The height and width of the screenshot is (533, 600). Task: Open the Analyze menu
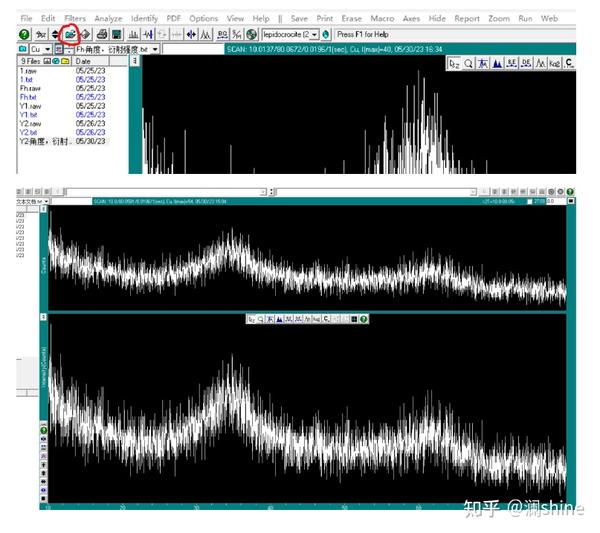coord(108,19)
